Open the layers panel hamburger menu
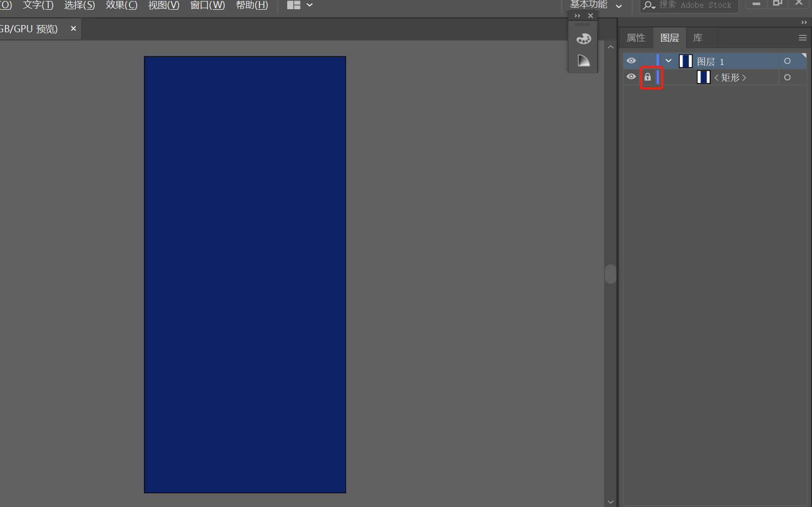Screen dimensions: 812x507 [802, 38]
